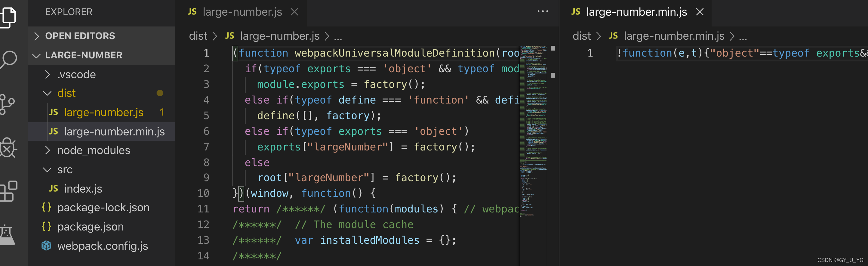The image size is (868, 266).
Task: Click 'module.exports' on line 3
Action: pyautogui.click(x=300, y=84)
